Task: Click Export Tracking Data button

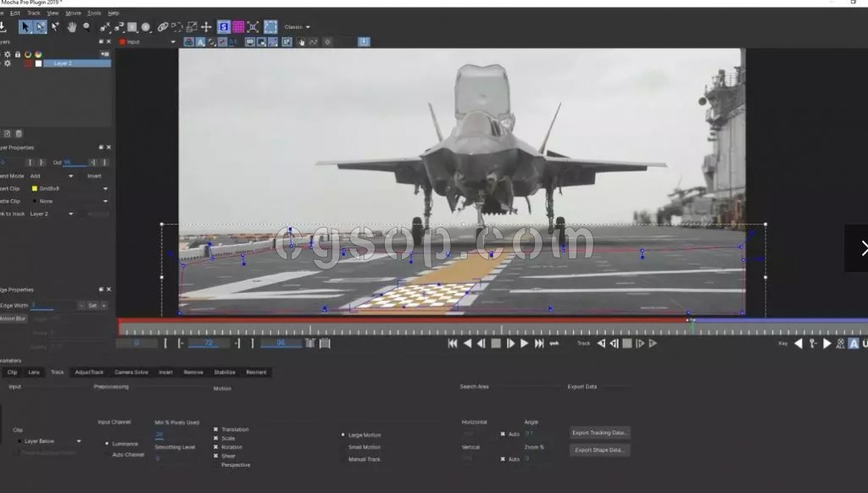Action: [599, 433]
